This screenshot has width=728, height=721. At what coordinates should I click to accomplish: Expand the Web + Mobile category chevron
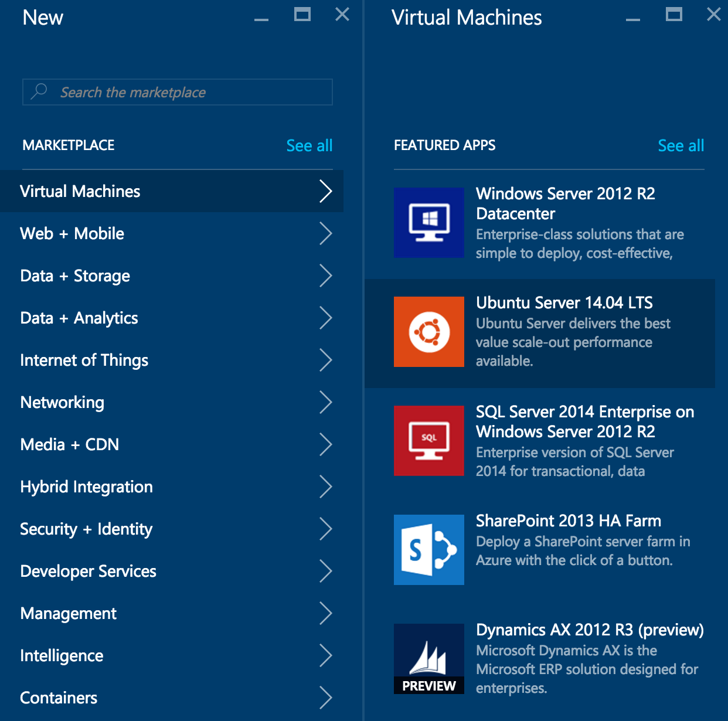[326, 233]
